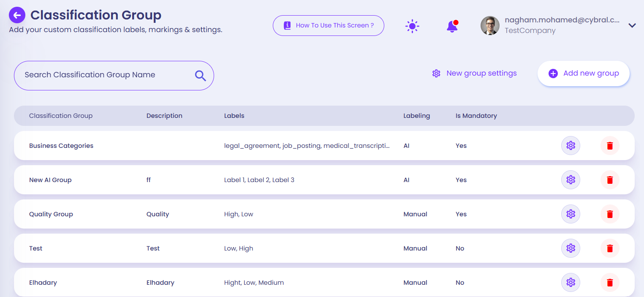Click the user profile avatar photo
The width and height of the screenshot is (644, 297).
click(490, 26)
